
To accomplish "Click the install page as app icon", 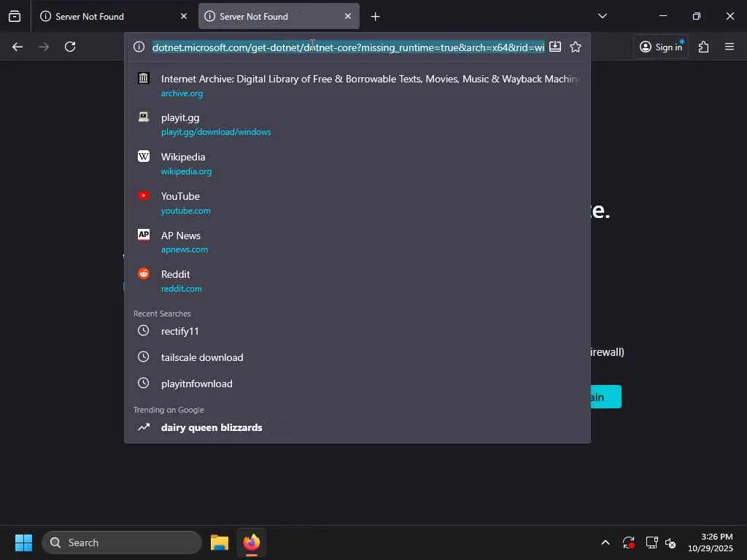I will click(555, 47).
